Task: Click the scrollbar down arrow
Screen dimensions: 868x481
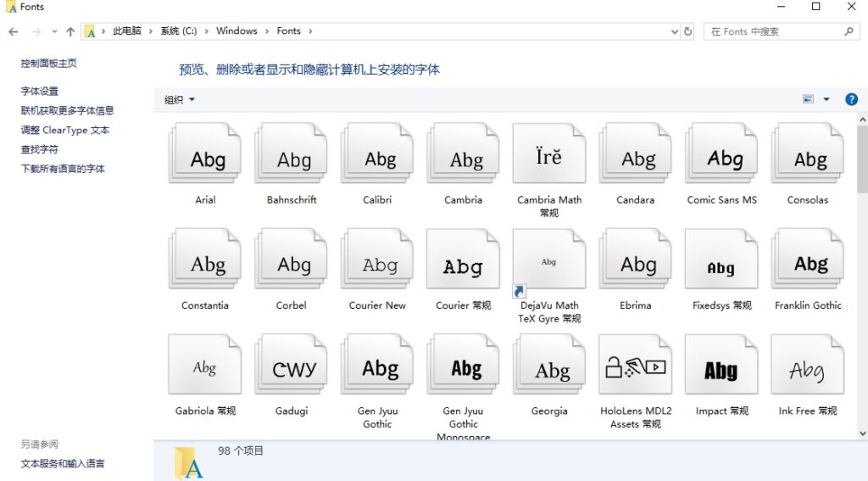Action: coord(862,433)
